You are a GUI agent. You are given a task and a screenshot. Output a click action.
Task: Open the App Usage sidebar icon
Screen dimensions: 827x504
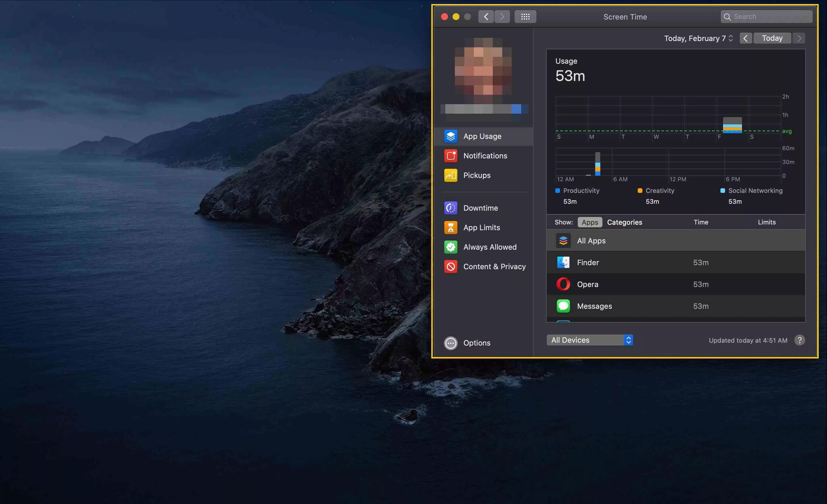(451, 136)
